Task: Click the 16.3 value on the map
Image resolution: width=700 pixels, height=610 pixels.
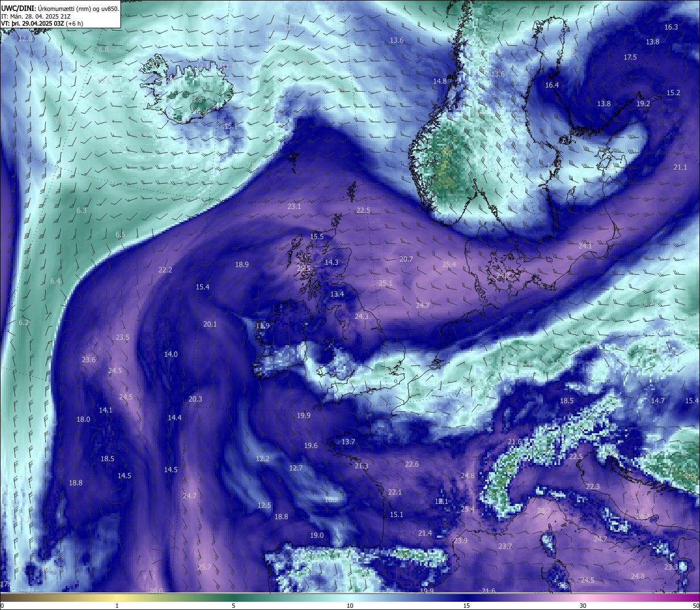Action: 671,27
